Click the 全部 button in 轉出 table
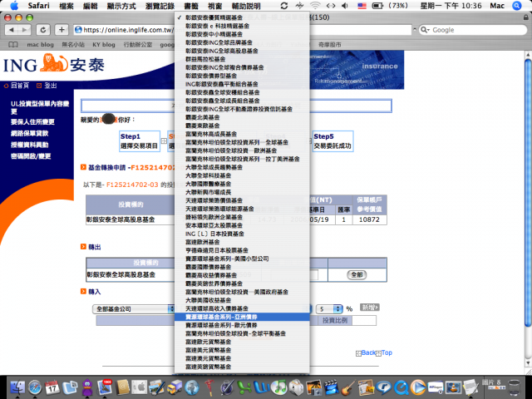Image resolution: width=532 pixels, height=399 pixels. click(x=357, y=275)
